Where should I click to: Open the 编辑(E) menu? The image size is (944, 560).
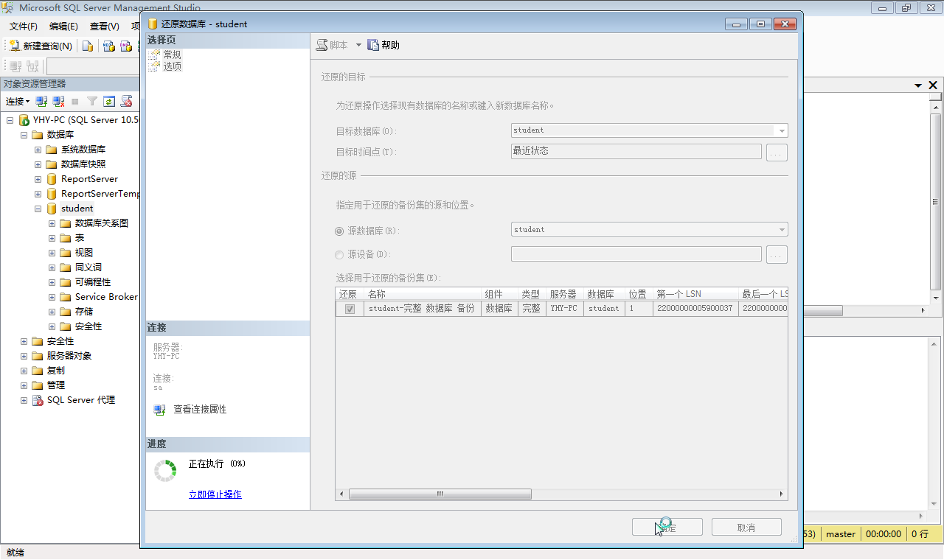63,27
